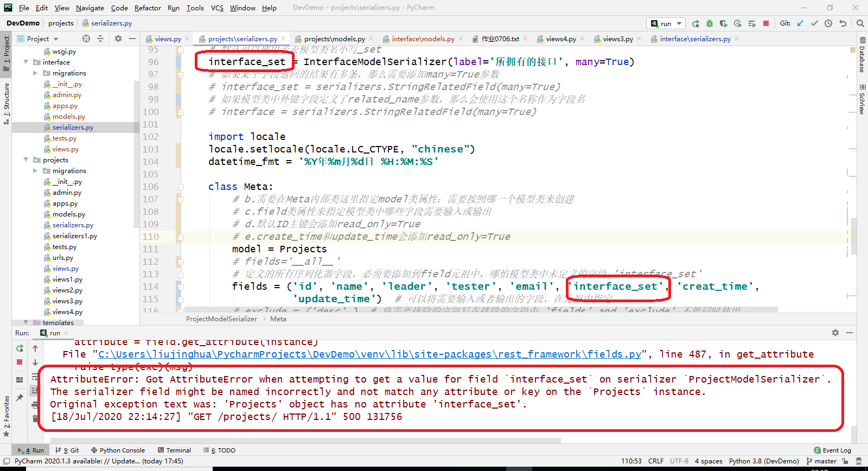Collapse the projects folder in tree

point(25,160)
